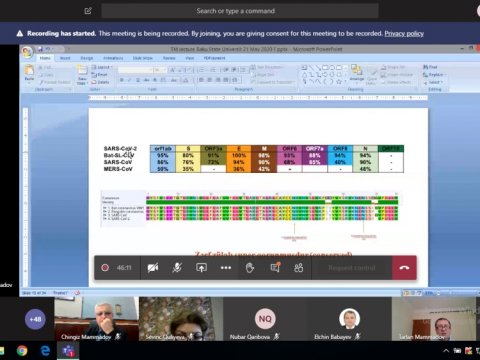Click the font name box in PowerPoint
Screen dimensions: 480x360
135,70
